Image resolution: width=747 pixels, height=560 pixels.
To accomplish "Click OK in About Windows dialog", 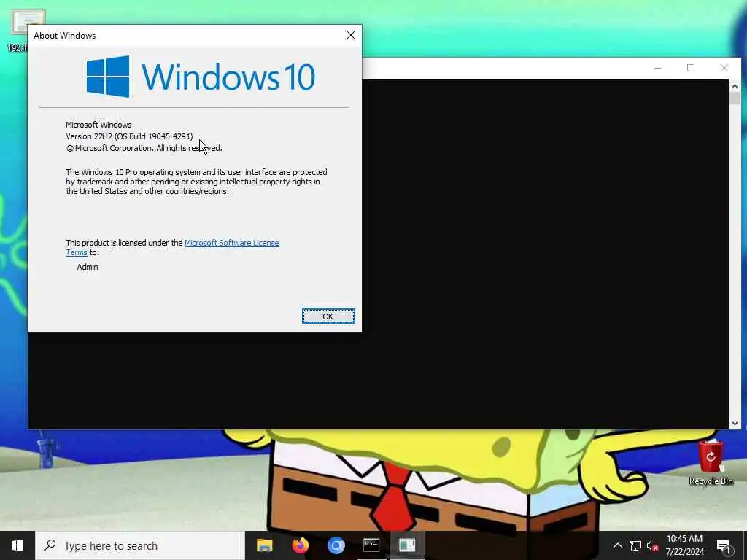I will (x=328, y=316).
